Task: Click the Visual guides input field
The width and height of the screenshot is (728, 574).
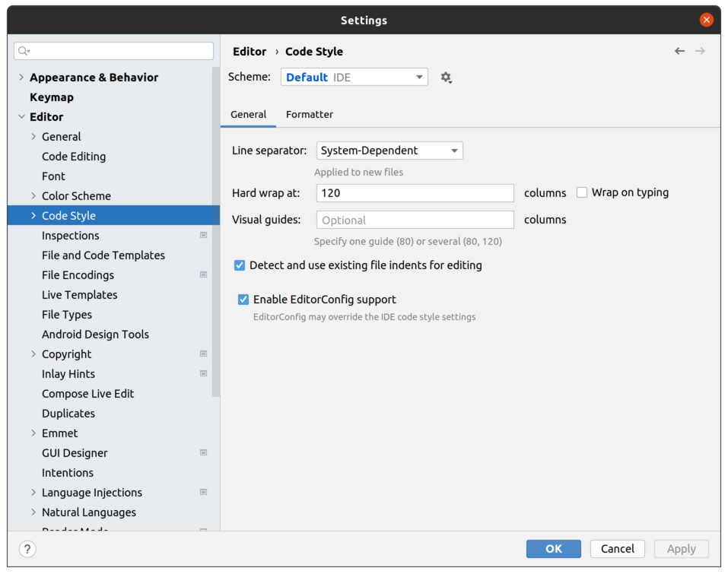Action: (415, 219)
